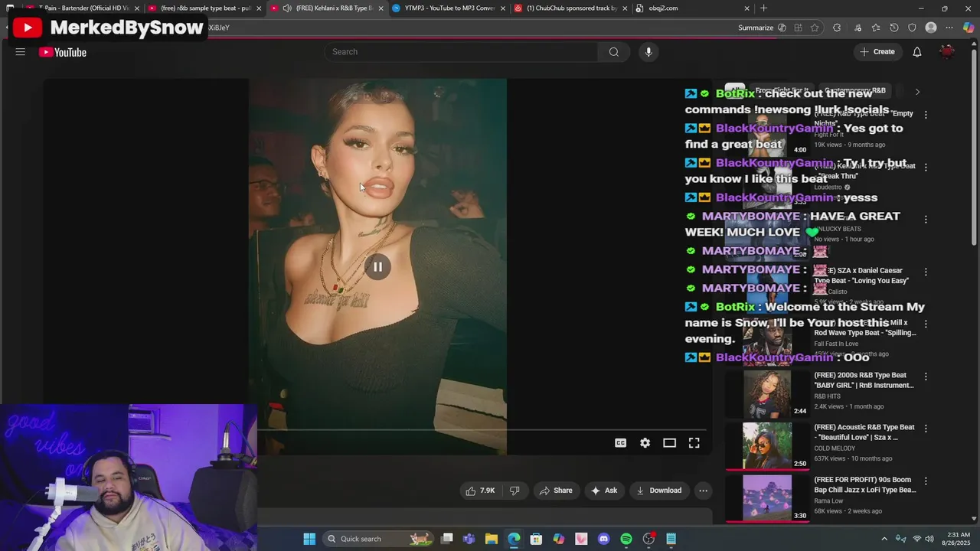Open video player settings gear

[645, 443]
